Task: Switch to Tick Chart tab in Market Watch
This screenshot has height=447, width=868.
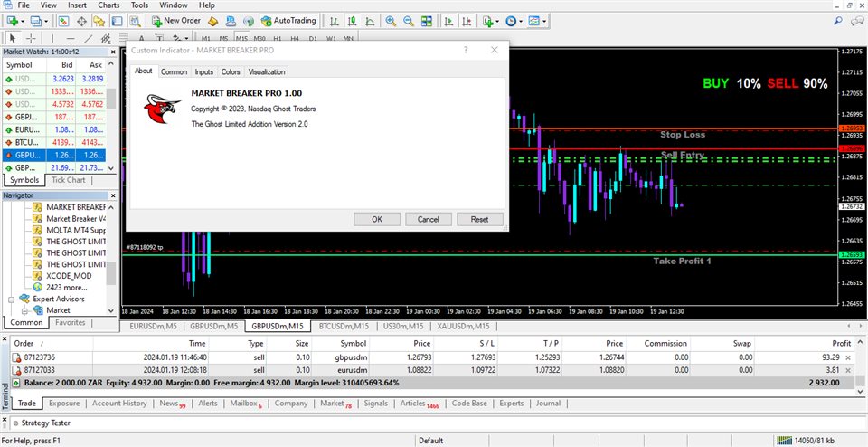Action: click(x=68, y=180)
